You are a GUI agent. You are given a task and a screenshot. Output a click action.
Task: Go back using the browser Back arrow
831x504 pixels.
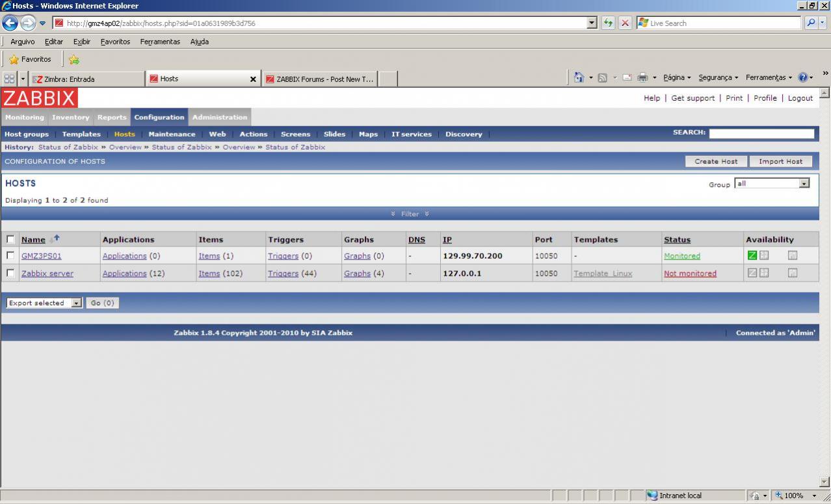[10, 23]
